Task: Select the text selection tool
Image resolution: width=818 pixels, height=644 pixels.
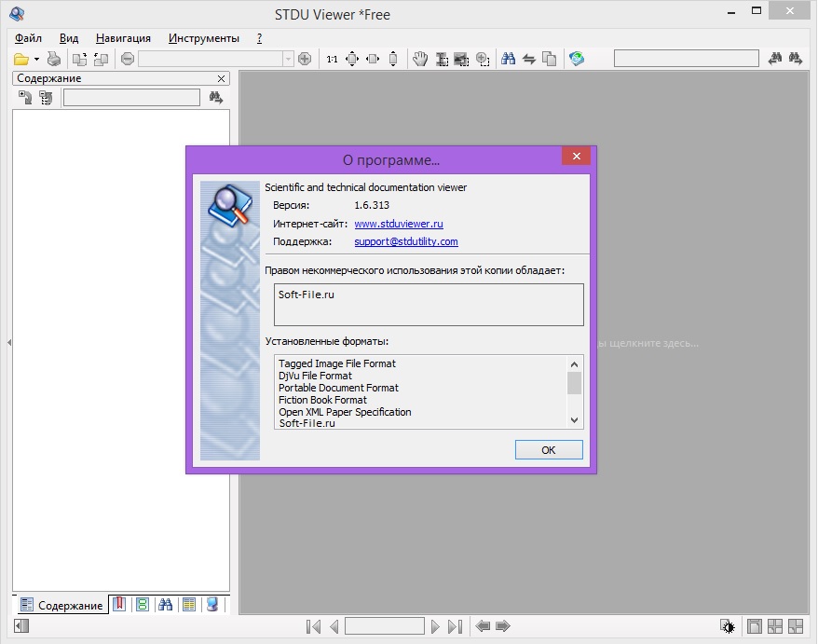Action: pyautogui.click(x=442, y=59)
